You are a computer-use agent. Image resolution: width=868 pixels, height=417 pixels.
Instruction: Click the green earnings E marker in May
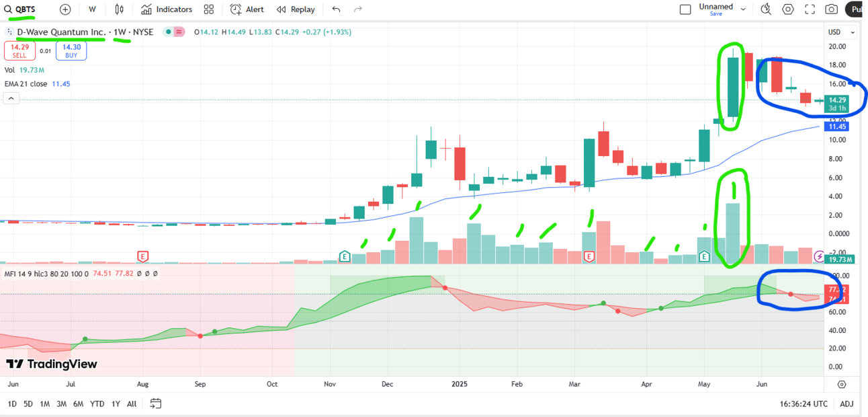tap(704, 256)
